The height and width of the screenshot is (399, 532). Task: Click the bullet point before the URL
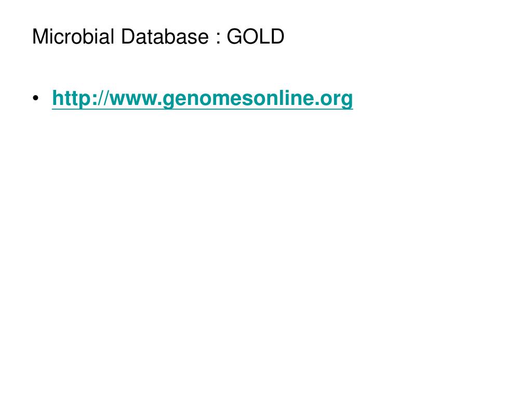pos(36,98)
